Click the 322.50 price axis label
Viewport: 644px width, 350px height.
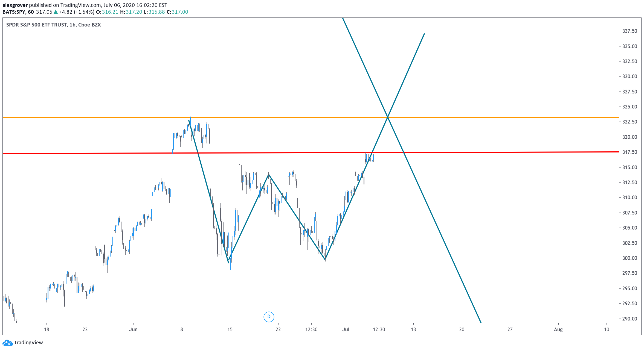630,122
